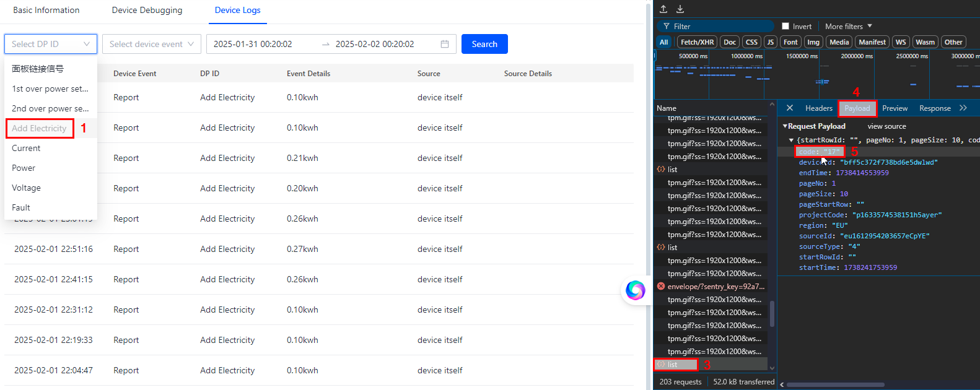The height and width of the screenshot is (390, 980).
Task: Click end date 2025-02-02 00:20:02 field
Action: 375,44
